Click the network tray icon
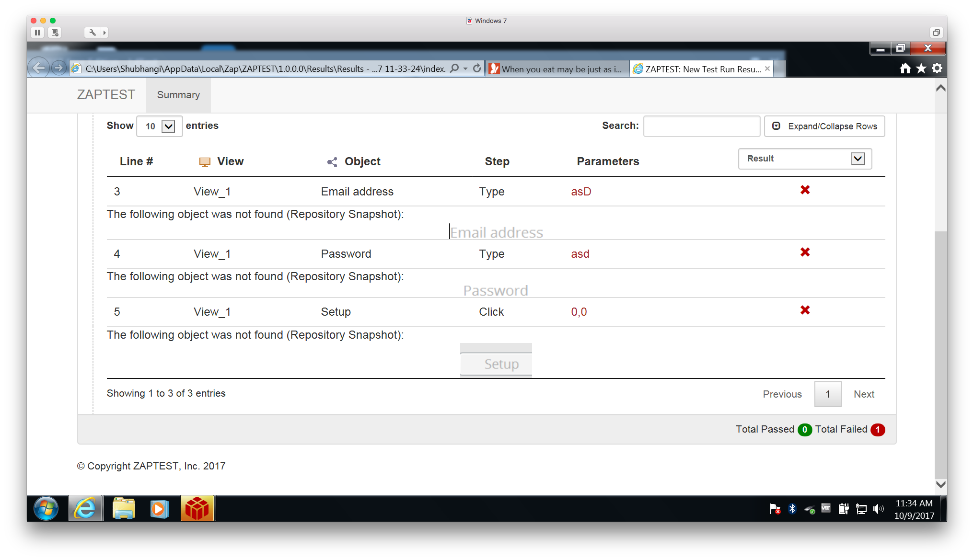The image size is (974, 560). [861, 509]
